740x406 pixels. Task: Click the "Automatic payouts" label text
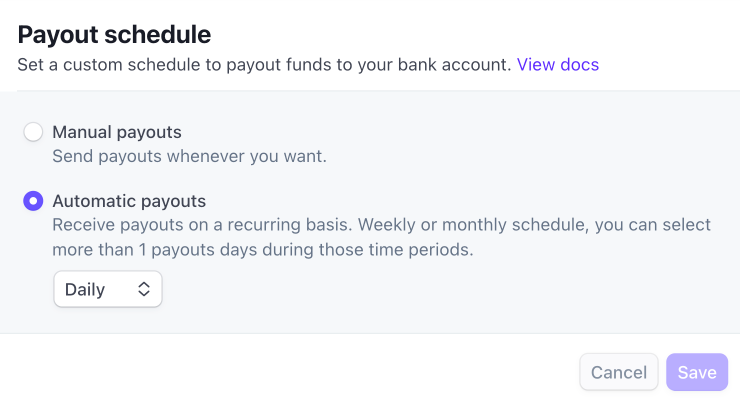point(129,201)
